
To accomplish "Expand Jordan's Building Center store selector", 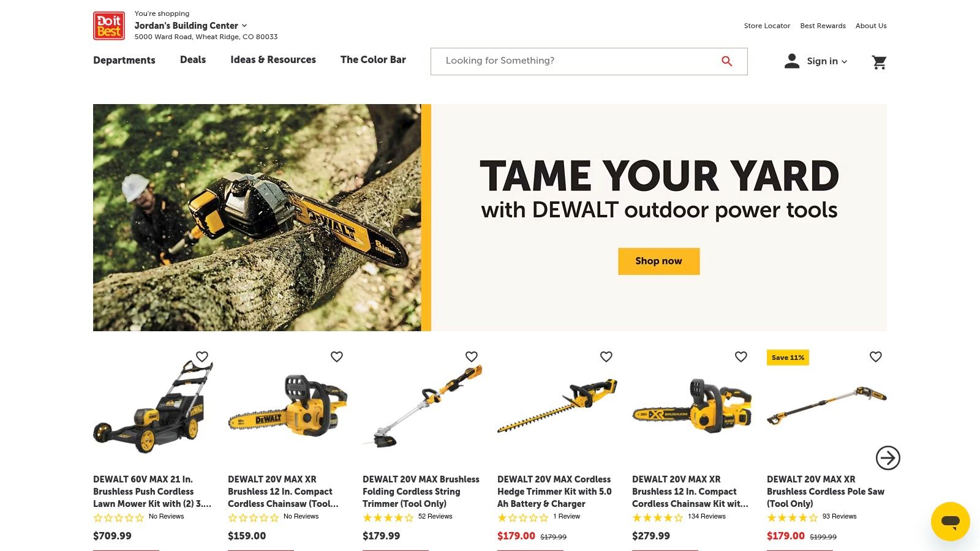I will point(190,26).
